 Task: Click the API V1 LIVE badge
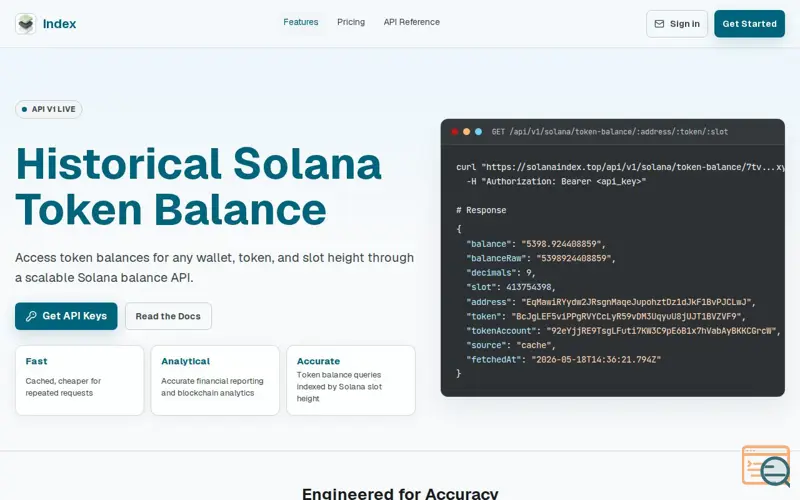(x=48, y=109)
